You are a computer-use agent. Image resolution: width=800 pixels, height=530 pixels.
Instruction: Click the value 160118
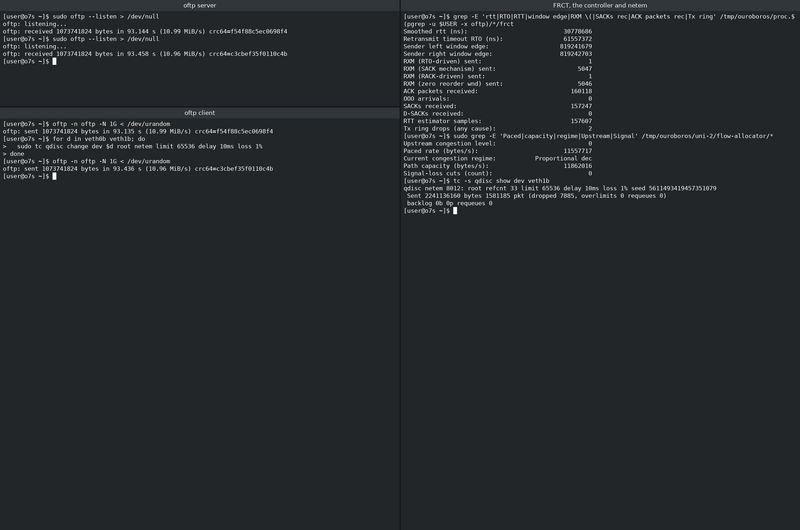pos(581,91)
